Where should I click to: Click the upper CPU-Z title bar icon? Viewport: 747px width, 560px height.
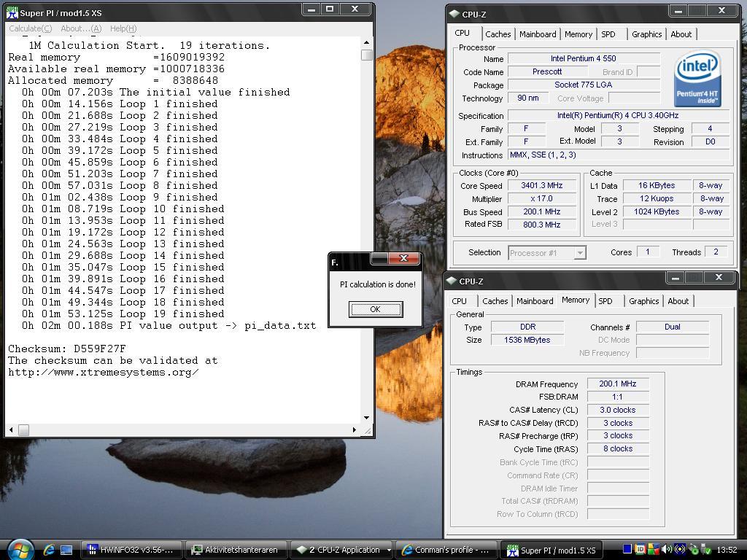pos(454,14)
